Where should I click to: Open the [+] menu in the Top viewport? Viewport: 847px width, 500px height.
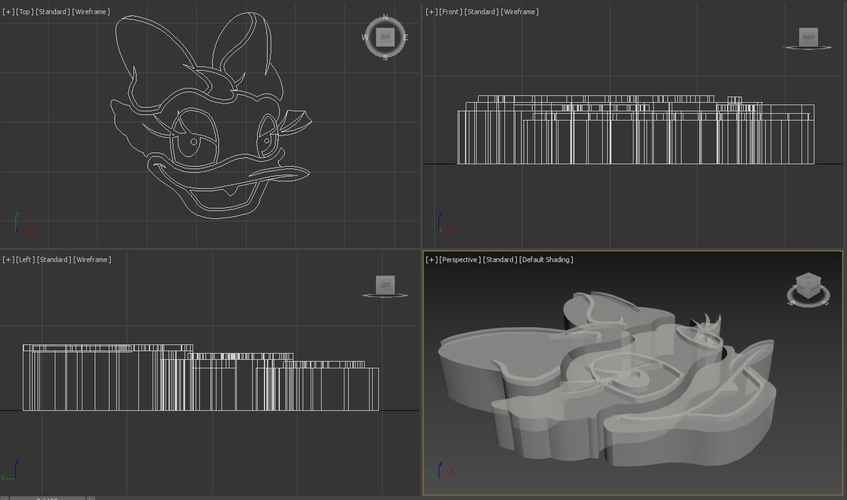coord(8,11)
